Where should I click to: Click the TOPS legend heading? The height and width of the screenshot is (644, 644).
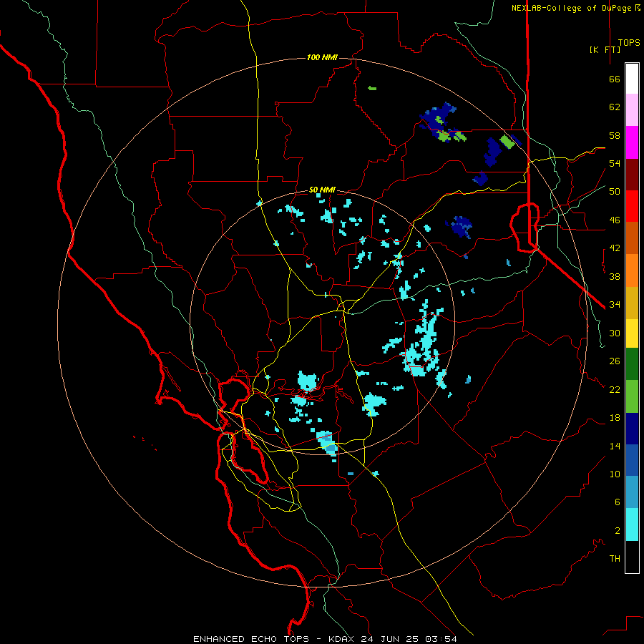click(629, 43)
